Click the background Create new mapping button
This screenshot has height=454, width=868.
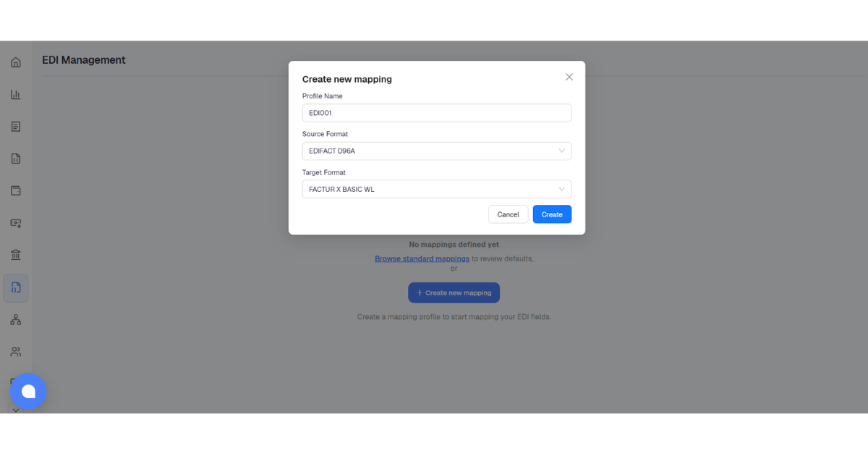(x=454, y=293)
